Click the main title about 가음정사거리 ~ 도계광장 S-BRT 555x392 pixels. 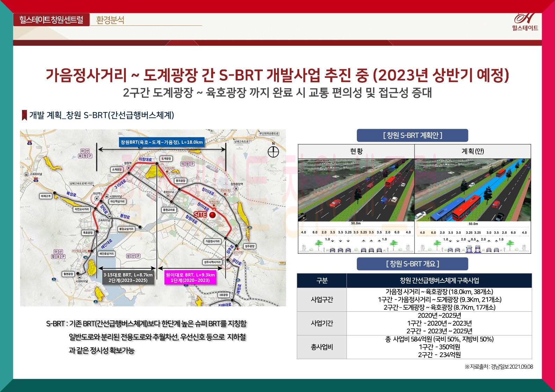(277, 75)
